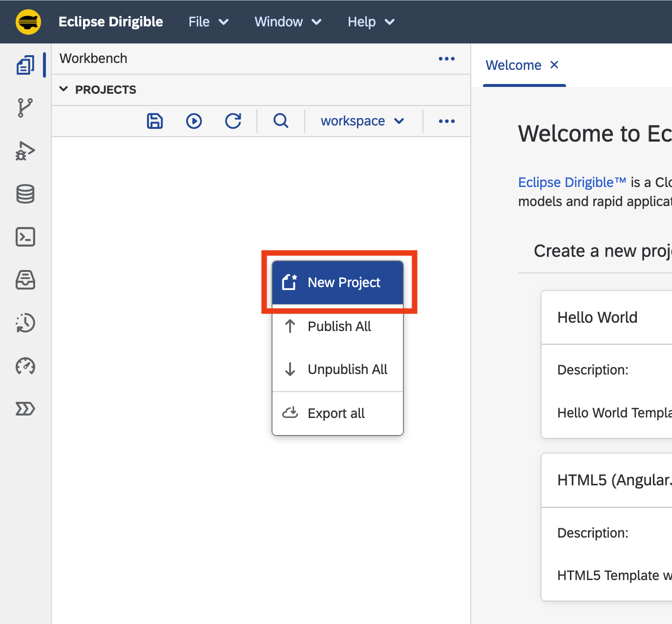Open the process flow sidebar icon
Image resolution: width=672 pixels, height=624 pixels.
[x=25, y=409]
